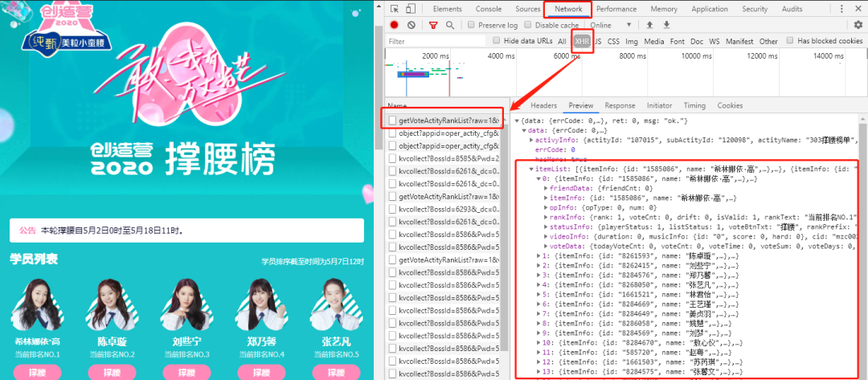Screen dimensions: 868x380
Task: Clear the network log
Action: click(x=411, y=25)
